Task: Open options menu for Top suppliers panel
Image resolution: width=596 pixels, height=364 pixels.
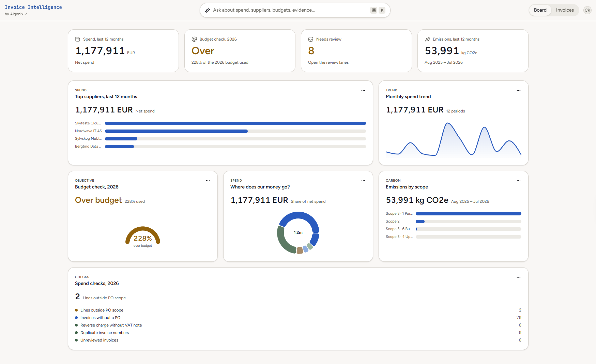Action: 363,90
